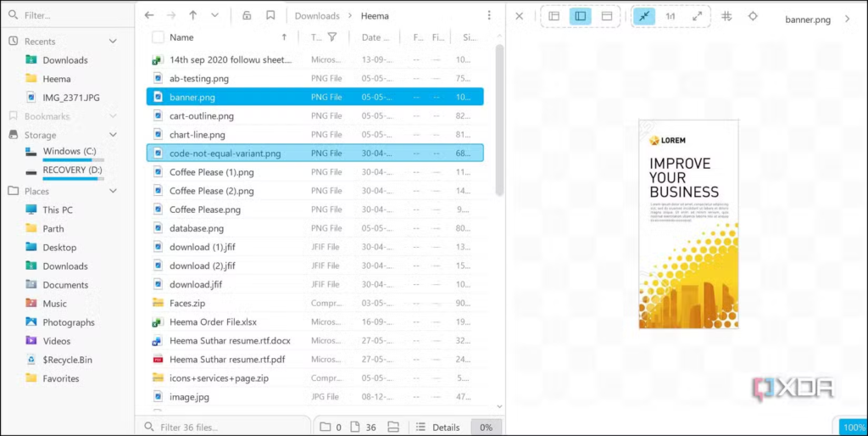Click the bookmark icon in the navigation toolbar
The height and width of the screenshot is (436, 868).
pyautogui.click(x=270, y=15)
